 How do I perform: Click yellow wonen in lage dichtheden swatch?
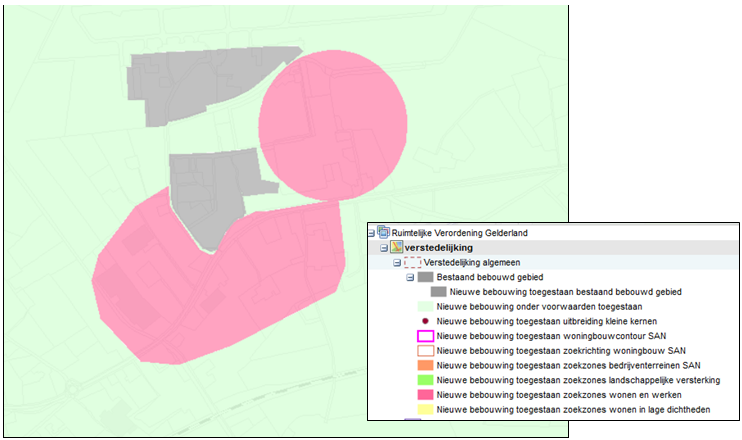[x=425, y=409]
